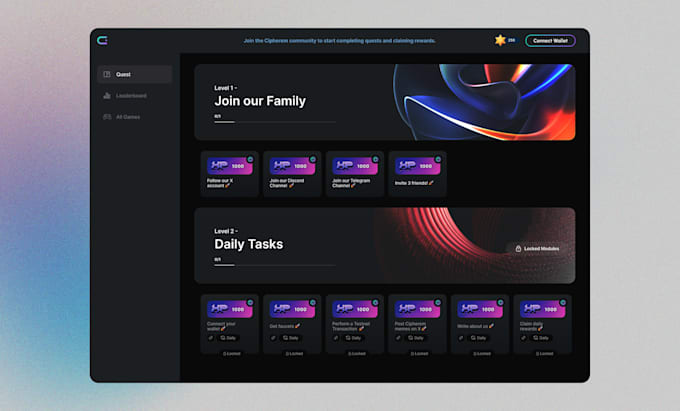Screen dimensions: 680x411
Task: Open the Level 1 Join our Family banner
Action: (x=385, y=102)
